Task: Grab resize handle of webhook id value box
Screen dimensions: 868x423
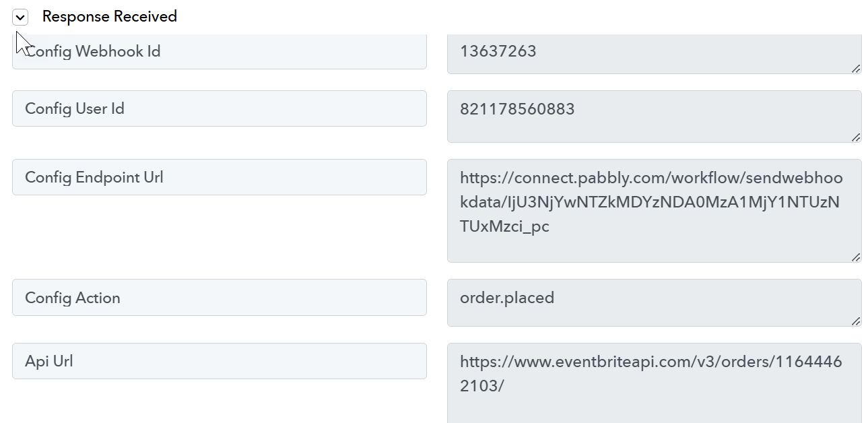Action: [x=856, y=68]
